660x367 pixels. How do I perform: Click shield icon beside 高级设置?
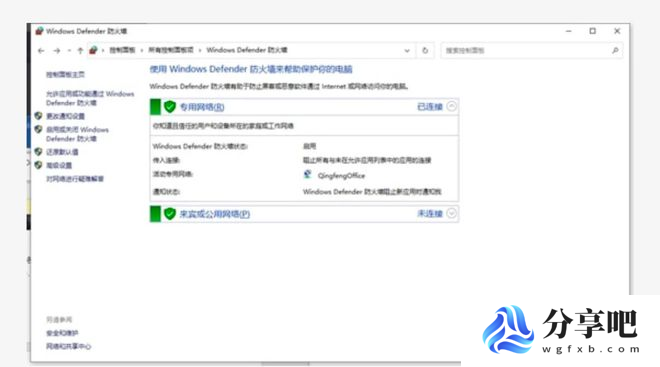(x=38, y=165)
